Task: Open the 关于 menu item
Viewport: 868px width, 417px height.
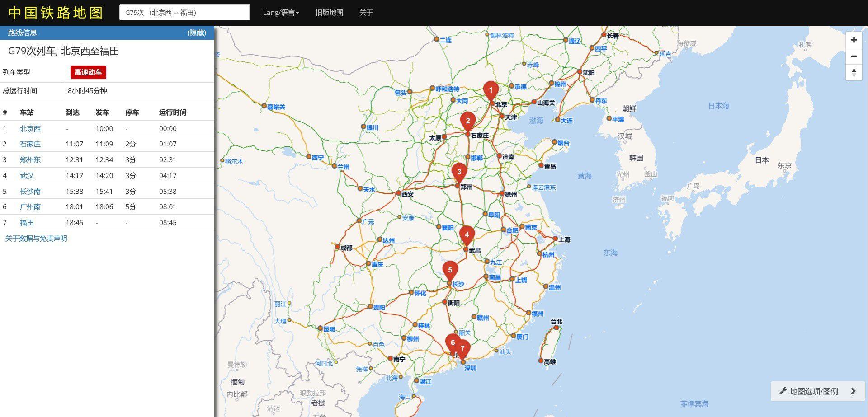Action: (365, 13)
